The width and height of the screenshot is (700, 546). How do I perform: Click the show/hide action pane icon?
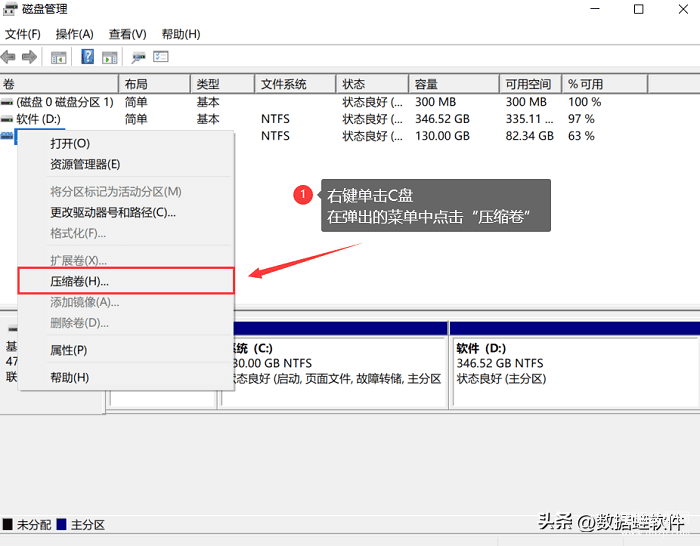click(109, 57)
